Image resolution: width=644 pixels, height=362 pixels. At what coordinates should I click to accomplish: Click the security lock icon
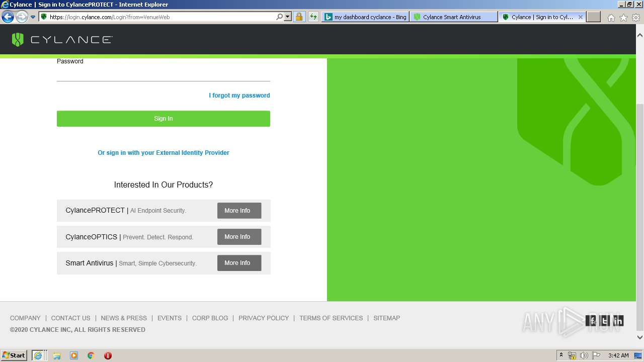299,17
